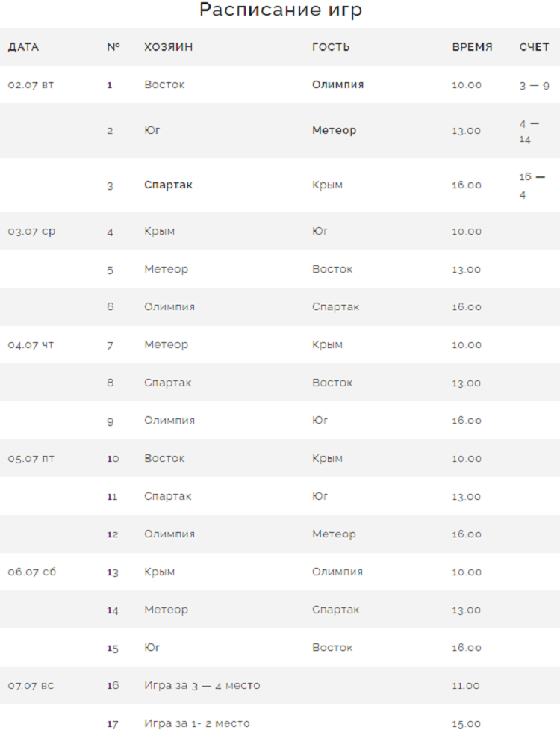Open game number 10 link
The height and width of the screenshot is (742, 560).
(113, 459)
